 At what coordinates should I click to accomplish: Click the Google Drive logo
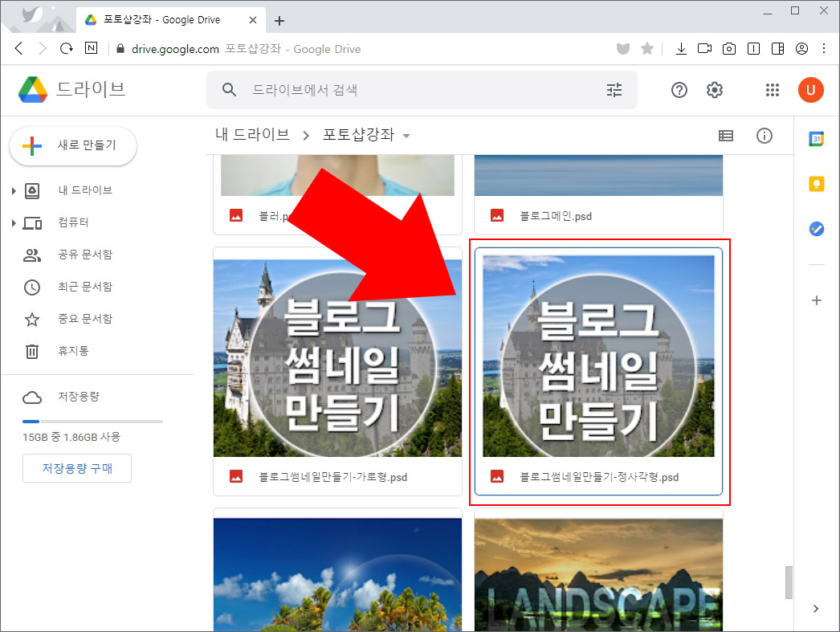click(x=33, y=89)
